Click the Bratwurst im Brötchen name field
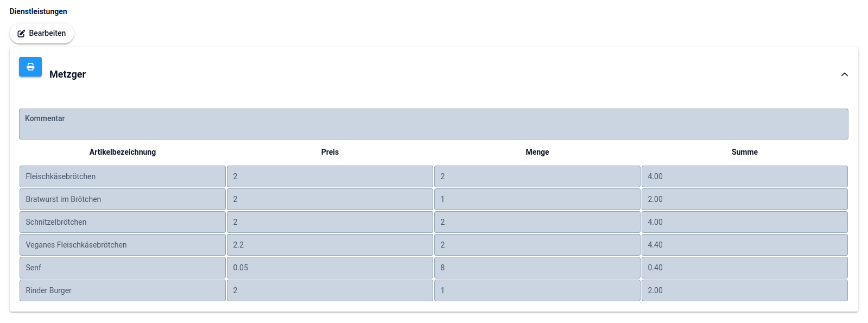This screenshot has width=868, height=323. 123,199
